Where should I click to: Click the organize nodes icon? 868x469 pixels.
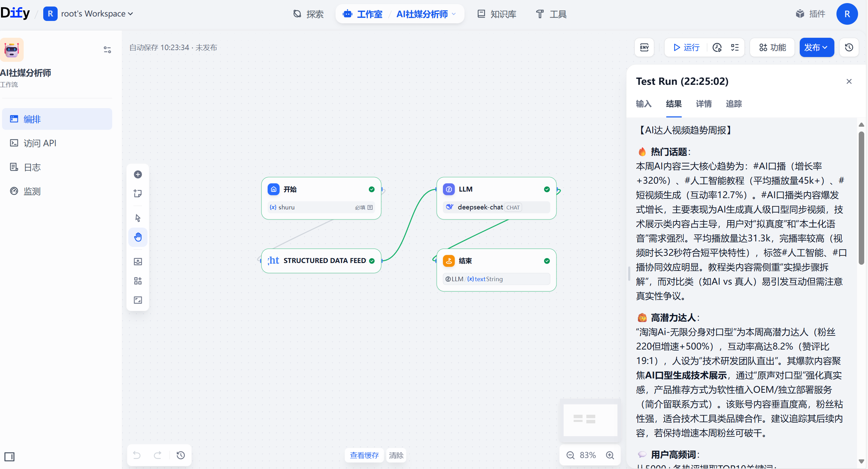pyautogui.click(x=138, y=281)
